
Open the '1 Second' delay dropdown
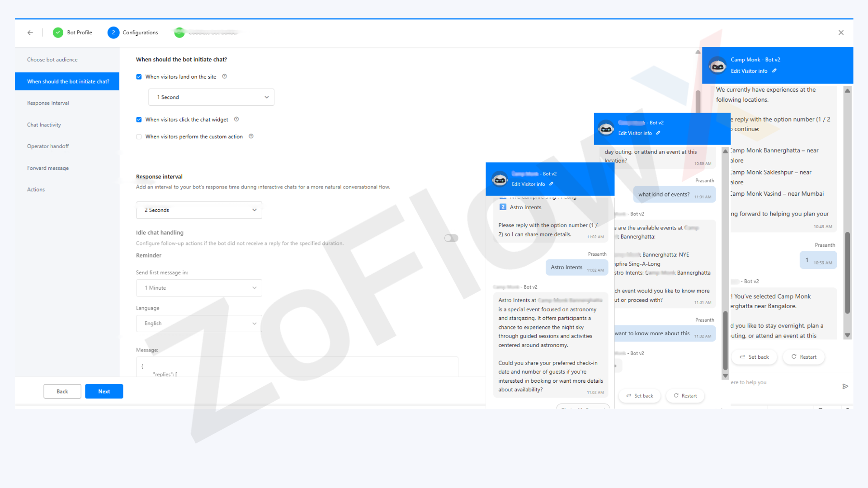(211, 97)
